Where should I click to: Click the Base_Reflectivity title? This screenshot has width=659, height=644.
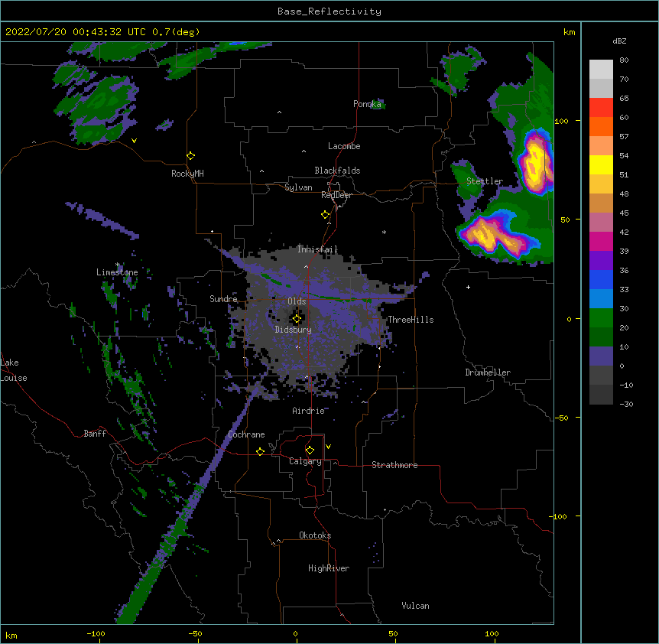pos(329,11)
